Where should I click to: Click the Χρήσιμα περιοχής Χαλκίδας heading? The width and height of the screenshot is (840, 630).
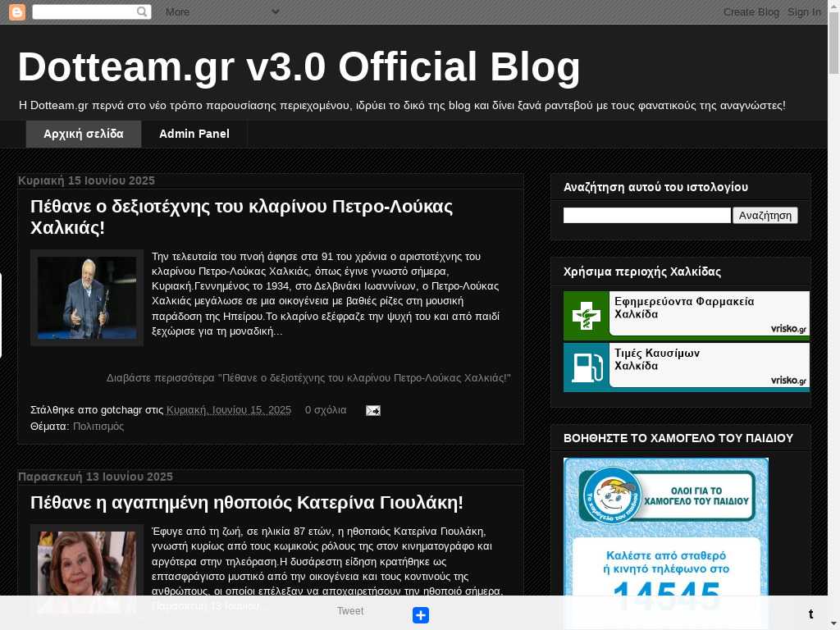pos(641,272)
